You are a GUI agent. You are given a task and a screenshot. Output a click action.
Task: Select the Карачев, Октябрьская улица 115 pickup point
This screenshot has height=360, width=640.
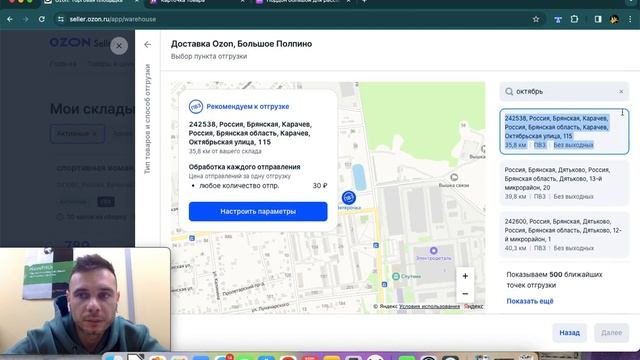coord(564,131)
